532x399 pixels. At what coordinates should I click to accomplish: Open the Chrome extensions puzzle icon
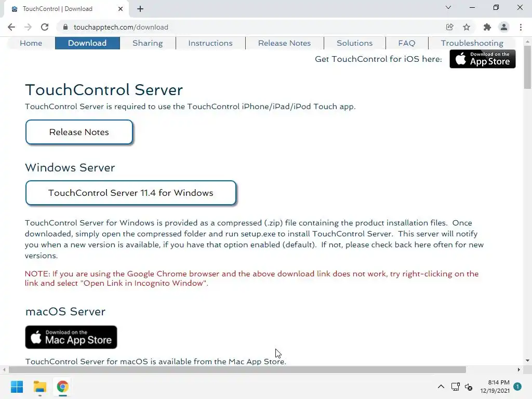point(487,27)
